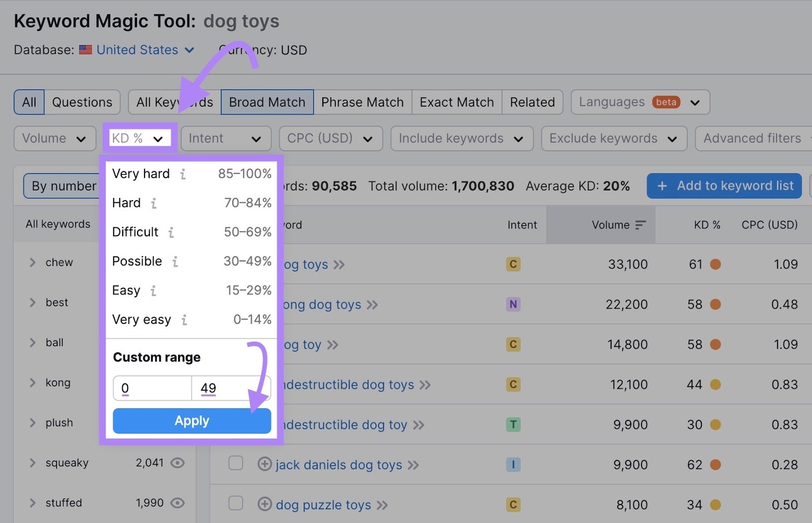Expand the "chew" keyword group
The height and width of the screenshot is (523, 812).
click(31, 262)
